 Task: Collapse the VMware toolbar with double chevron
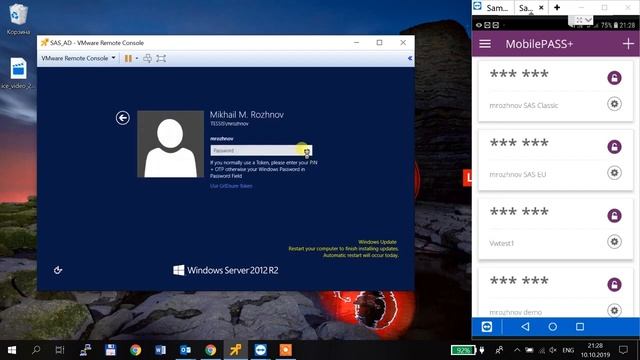coord(410,58)
